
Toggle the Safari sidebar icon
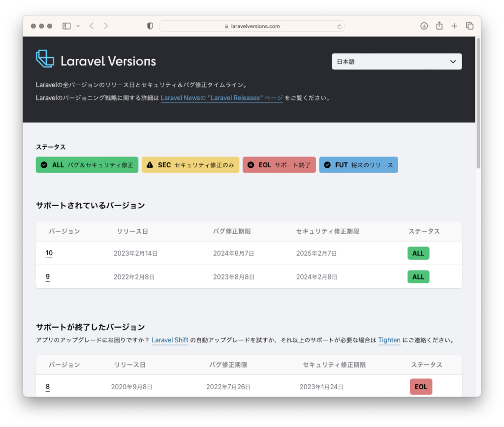(66, 26)
